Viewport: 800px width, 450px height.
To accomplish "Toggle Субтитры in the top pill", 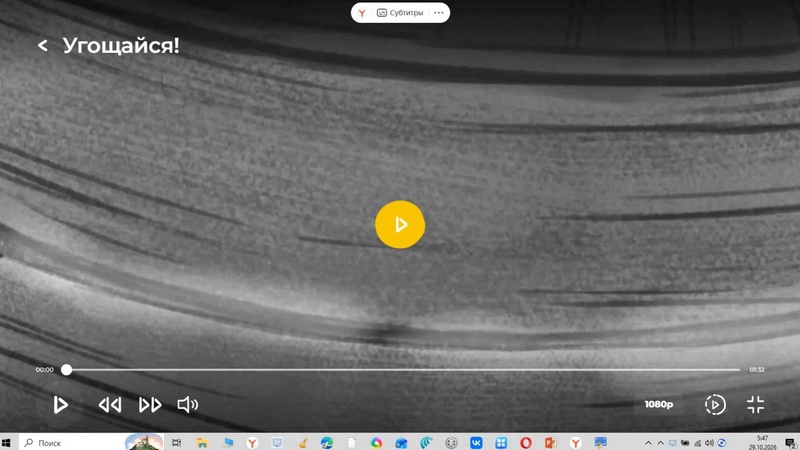I will [400, 13].
